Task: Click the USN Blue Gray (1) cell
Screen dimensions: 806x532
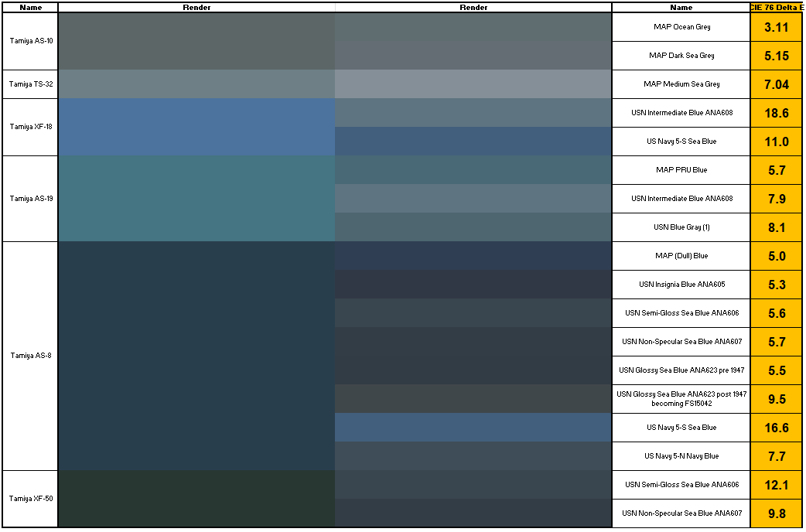Action: coord(681,227)
